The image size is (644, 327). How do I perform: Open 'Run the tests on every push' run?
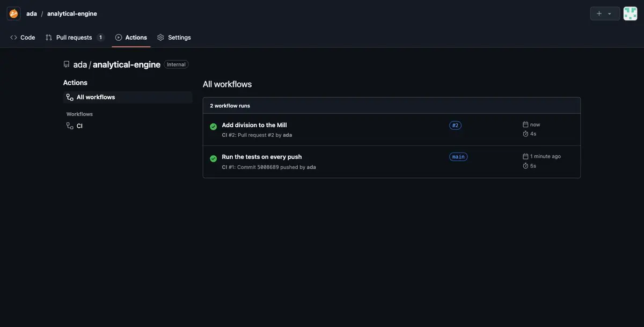[262, 157]
